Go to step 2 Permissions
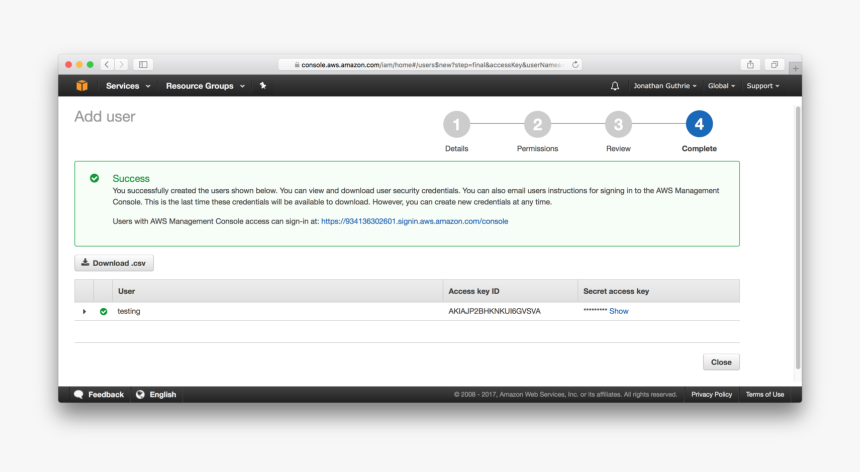Viewport: 860px width, 472px height. click(x=538, y=124)
